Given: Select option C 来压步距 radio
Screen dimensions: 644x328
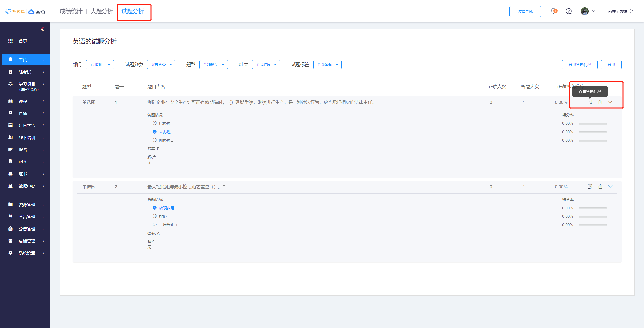Looking at the screenshot, I should pos(155,225).
